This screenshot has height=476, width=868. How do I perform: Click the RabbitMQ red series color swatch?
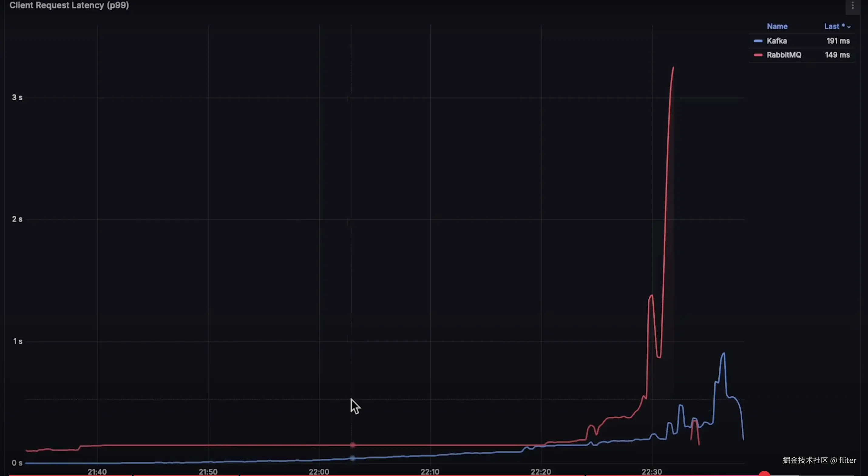[758, 55]
